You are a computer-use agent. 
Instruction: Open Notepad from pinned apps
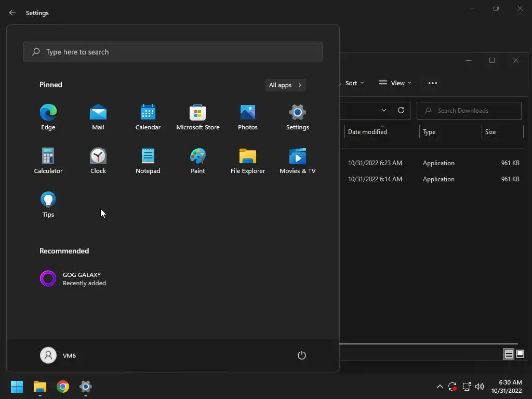click(148, 161)
